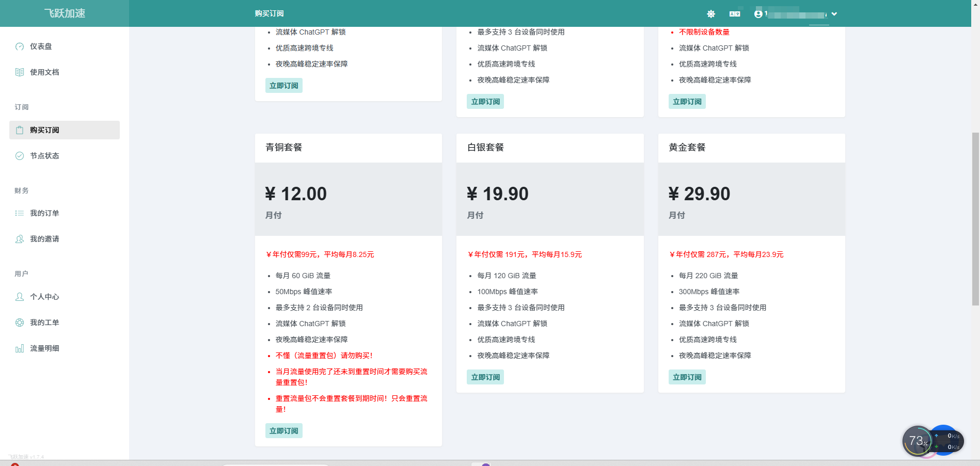Open 我的订单 list icon
This screenshot has width=980, height=466.
pos(20,213)
